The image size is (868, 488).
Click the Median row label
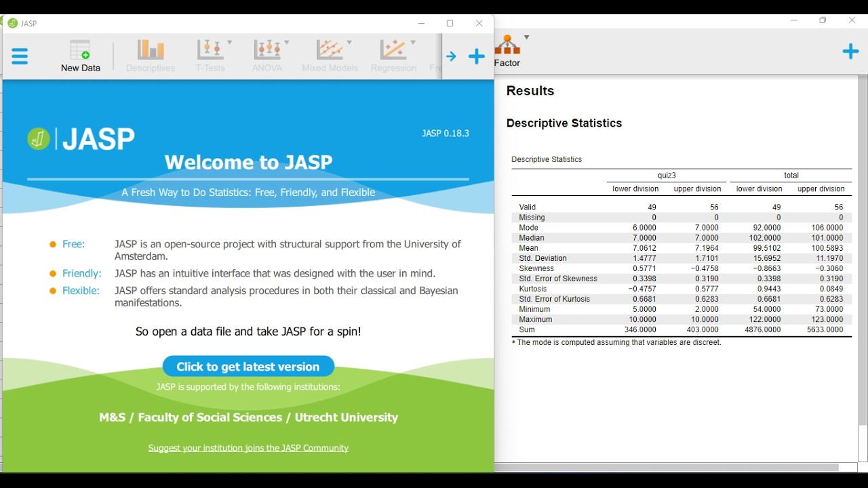(x=532, y=239)
